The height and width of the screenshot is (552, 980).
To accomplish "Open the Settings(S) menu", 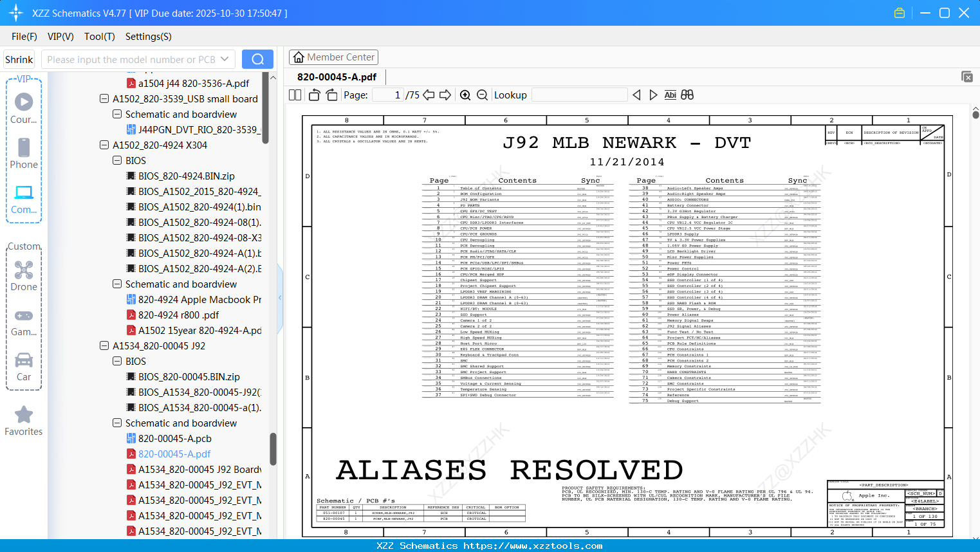I will tap(149, 37).
